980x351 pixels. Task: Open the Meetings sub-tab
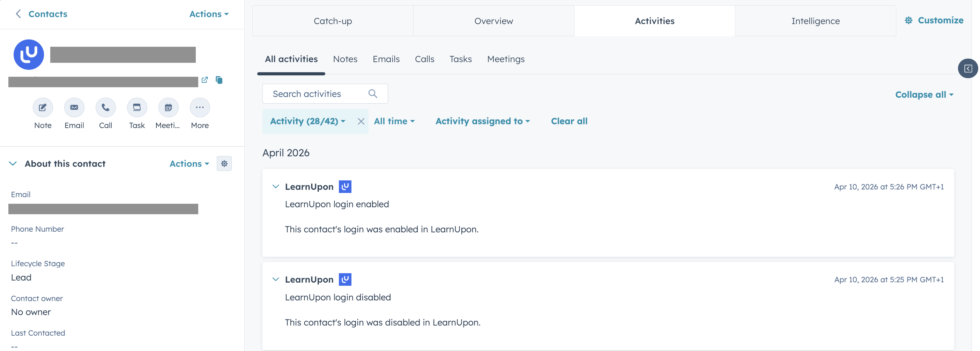[x=506, y=59]
